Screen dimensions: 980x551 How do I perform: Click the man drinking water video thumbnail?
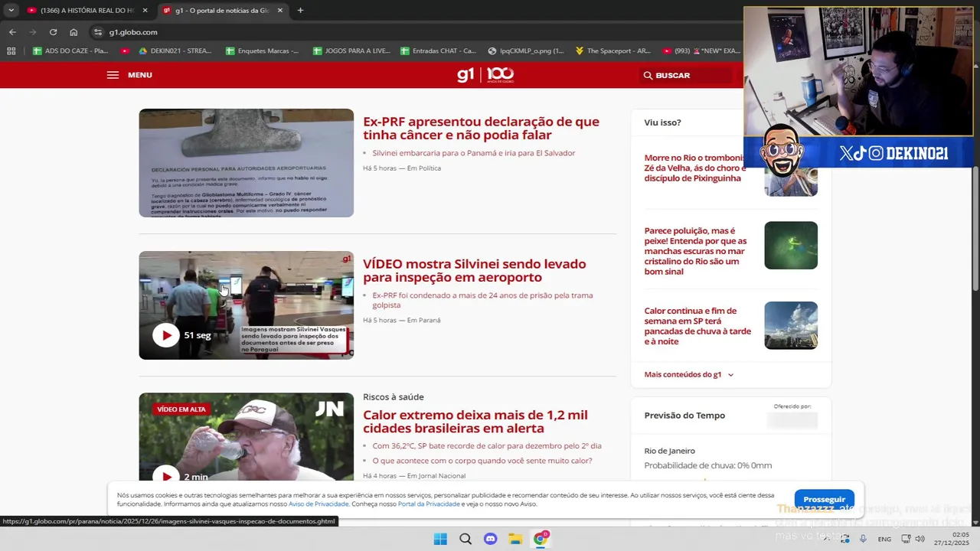[246, 436]
